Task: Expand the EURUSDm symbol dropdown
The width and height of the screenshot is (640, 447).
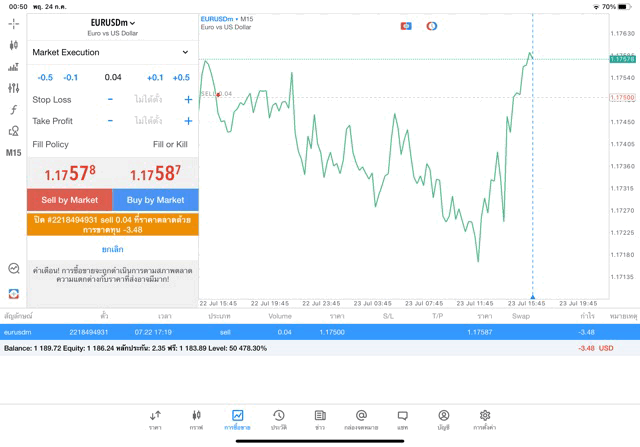Action: click(112, 22)
